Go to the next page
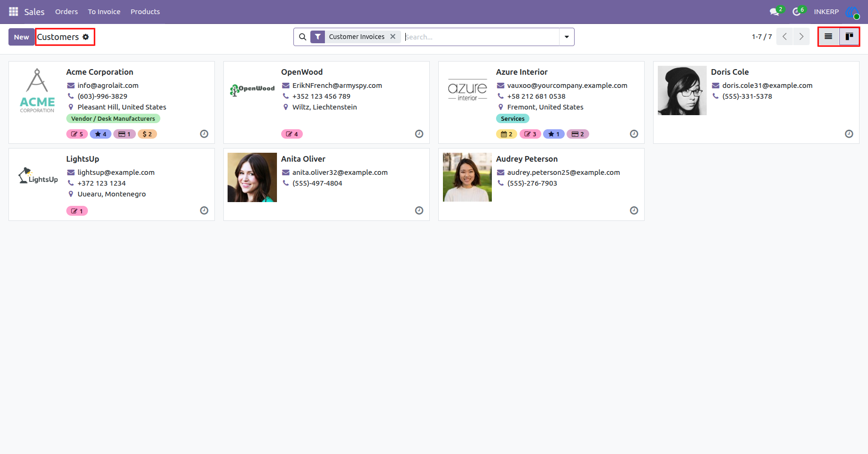Viewport: 868px width, 454px height. coord(801,37)
